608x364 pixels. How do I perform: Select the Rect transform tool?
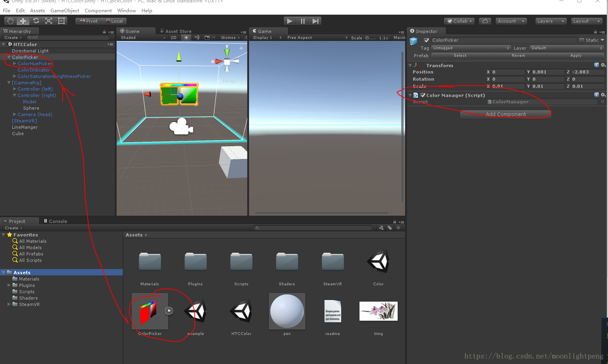tap(62, 21)
